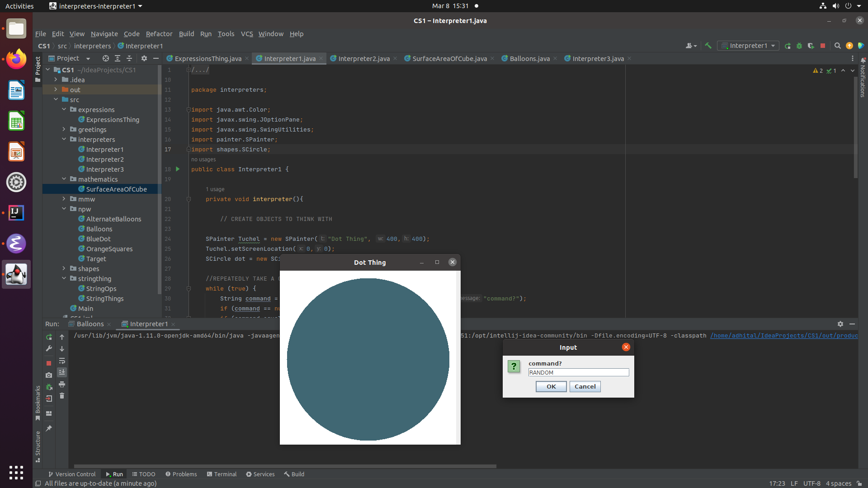
Task: Pin the Run tab with the pin icon
Action: pos(49,428)
